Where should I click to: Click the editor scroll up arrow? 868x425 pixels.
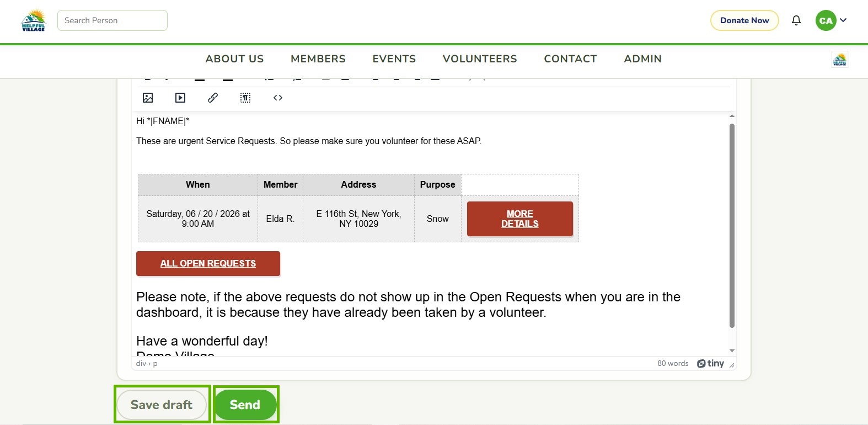point(732,116)
